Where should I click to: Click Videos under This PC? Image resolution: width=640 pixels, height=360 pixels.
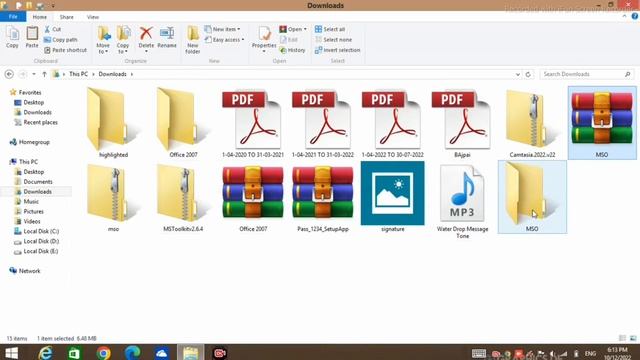32,221
